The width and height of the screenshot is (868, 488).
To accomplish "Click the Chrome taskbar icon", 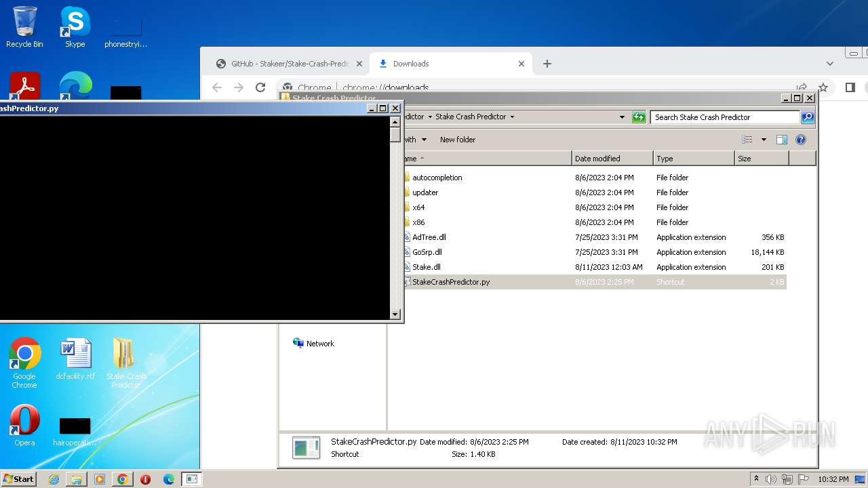I will (x=123, y=479).
